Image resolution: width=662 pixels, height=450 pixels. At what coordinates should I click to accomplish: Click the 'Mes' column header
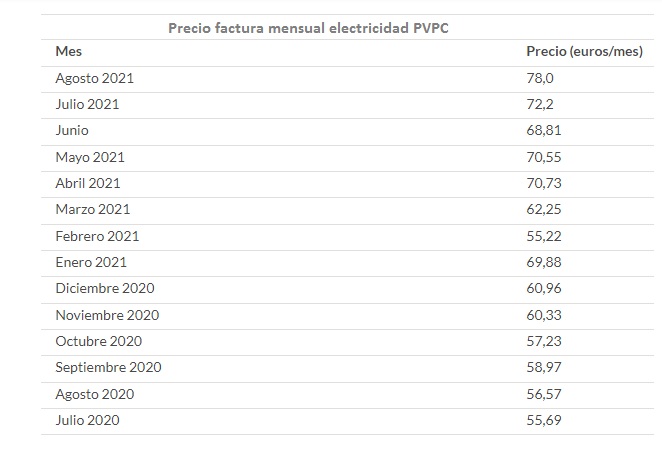(x=69, y=51)
